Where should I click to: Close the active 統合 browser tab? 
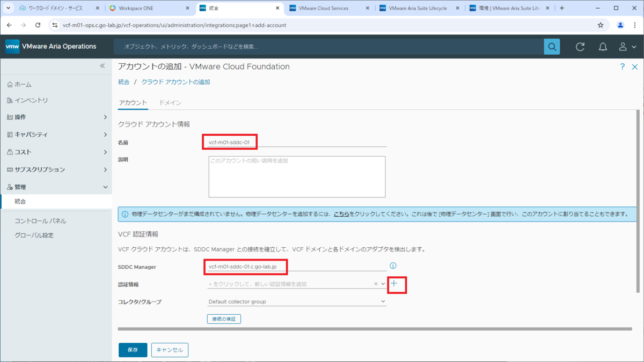[277, 8]
